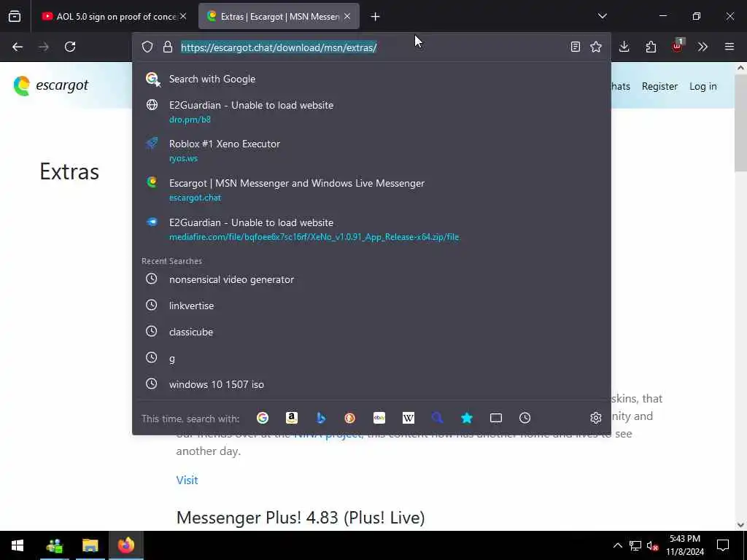Search this time with Google icon
This screenshot has height=560, width=747.
[263, 418]
